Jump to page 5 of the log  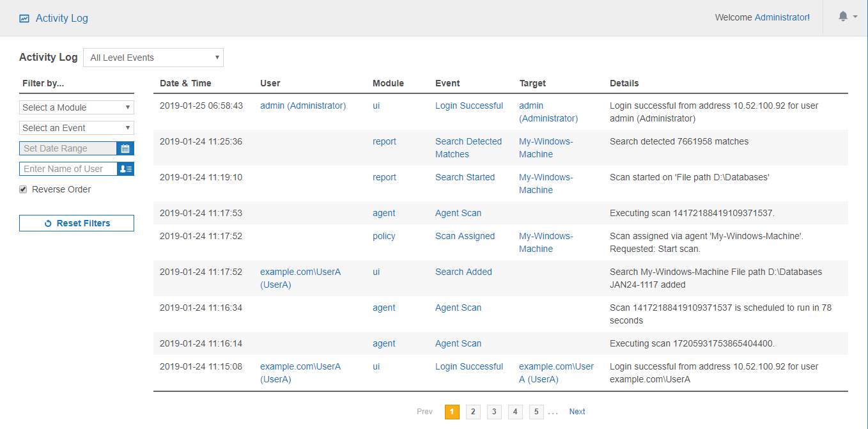536,412
